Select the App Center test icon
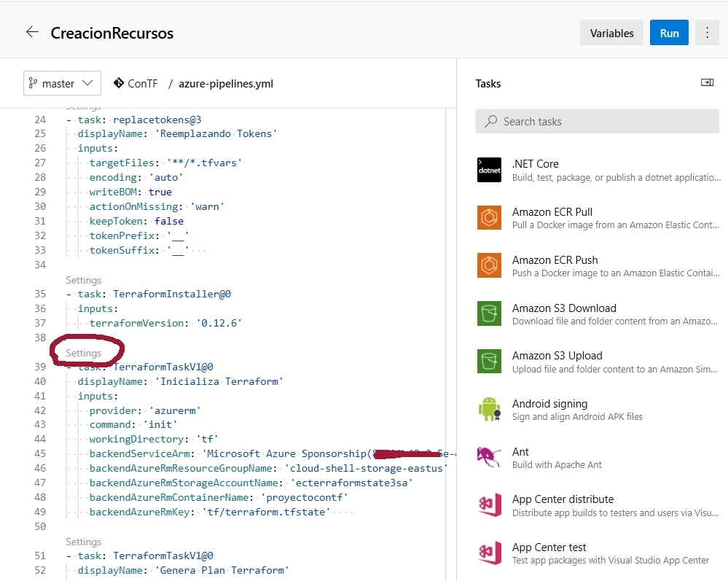The image size is (728, 581). 490,553
